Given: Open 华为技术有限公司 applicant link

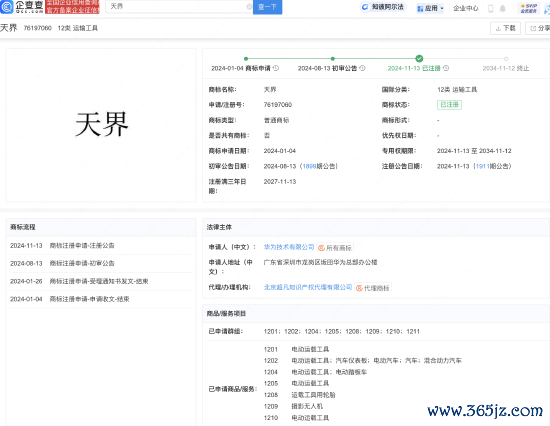Looking at the screenshot, I should click(289, 247).
